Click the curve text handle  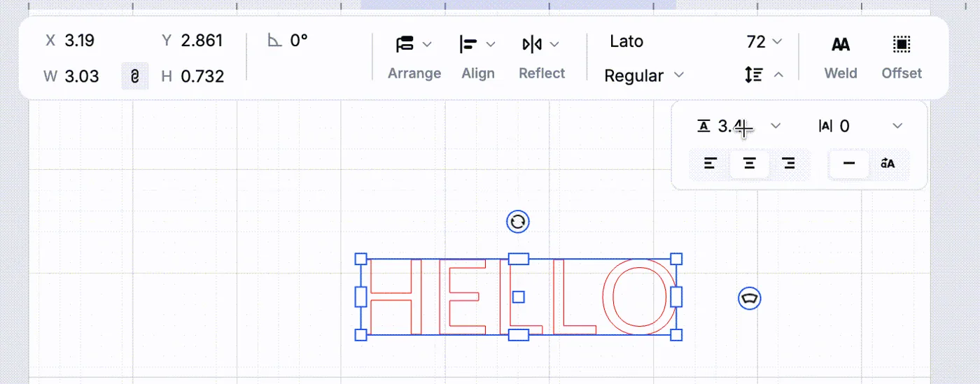click(750, 299)
